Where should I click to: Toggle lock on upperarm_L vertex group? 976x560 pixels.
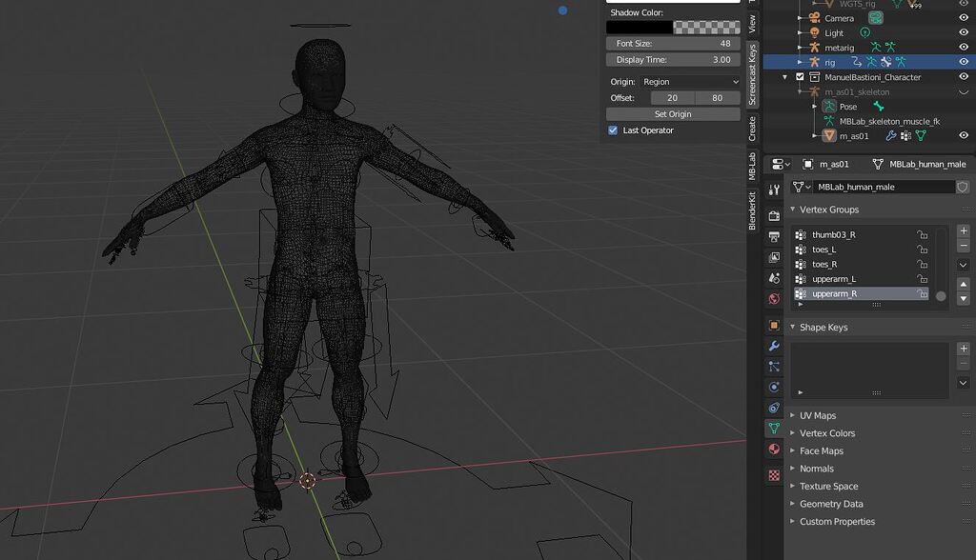tap(922, 279)
